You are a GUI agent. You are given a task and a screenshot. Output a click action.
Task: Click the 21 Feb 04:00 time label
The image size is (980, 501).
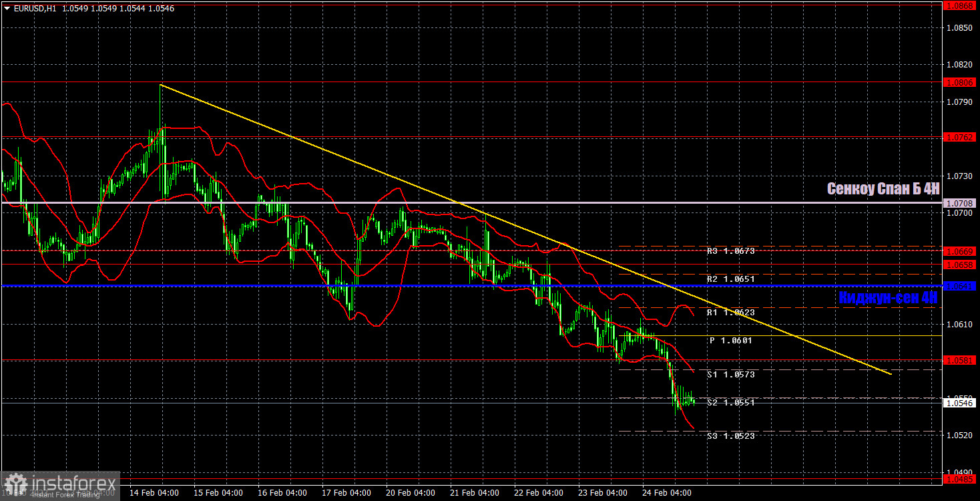[x=475, y=493]
